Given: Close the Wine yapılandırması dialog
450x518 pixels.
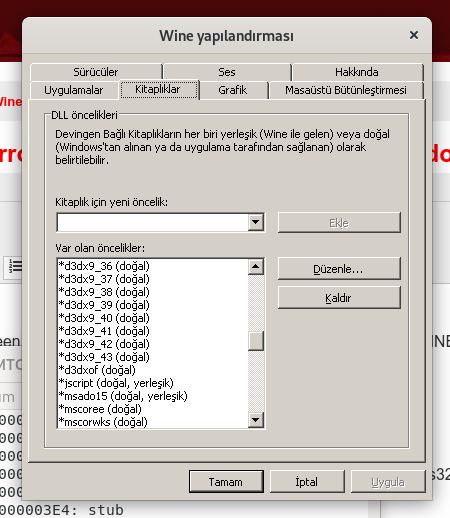Looking at the screenshot, I should pyautogui.click(x=414, y=35).
